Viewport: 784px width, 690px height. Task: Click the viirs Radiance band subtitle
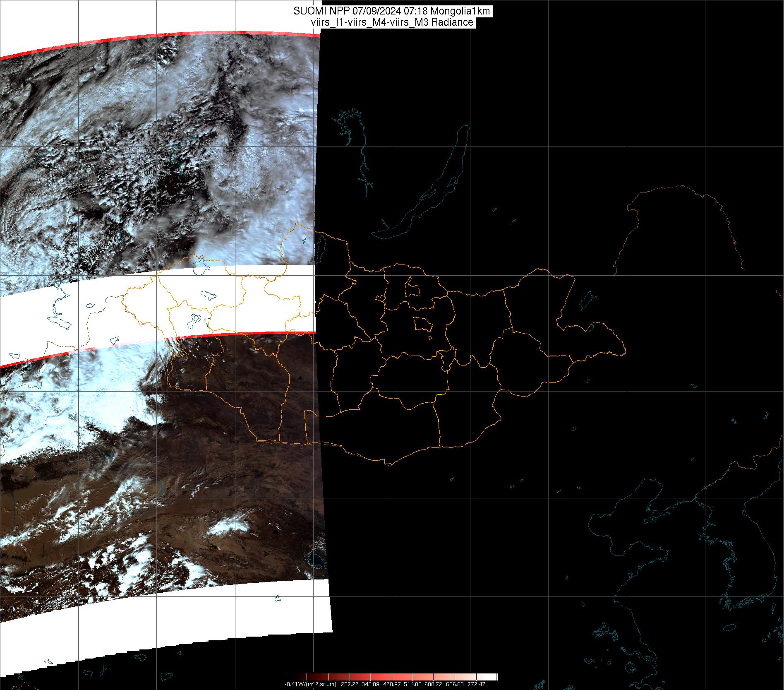391,22
